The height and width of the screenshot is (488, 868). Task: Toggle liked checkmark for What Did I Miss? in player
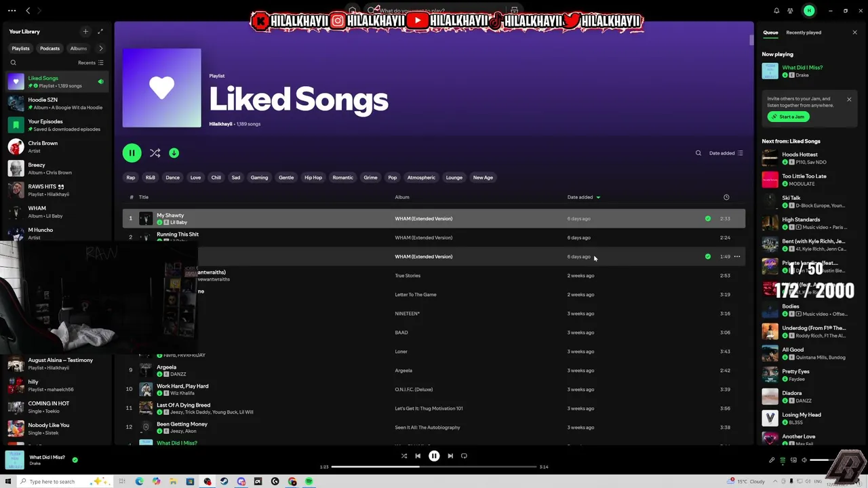(x=75, y=460)
